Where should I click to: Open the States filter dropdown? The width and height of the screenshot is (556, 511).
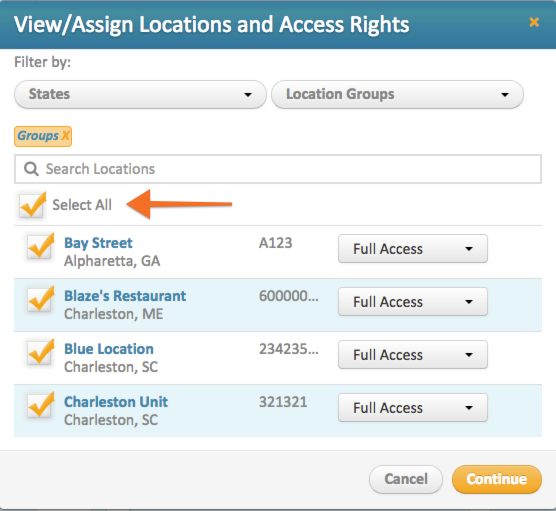pos(140,94)
